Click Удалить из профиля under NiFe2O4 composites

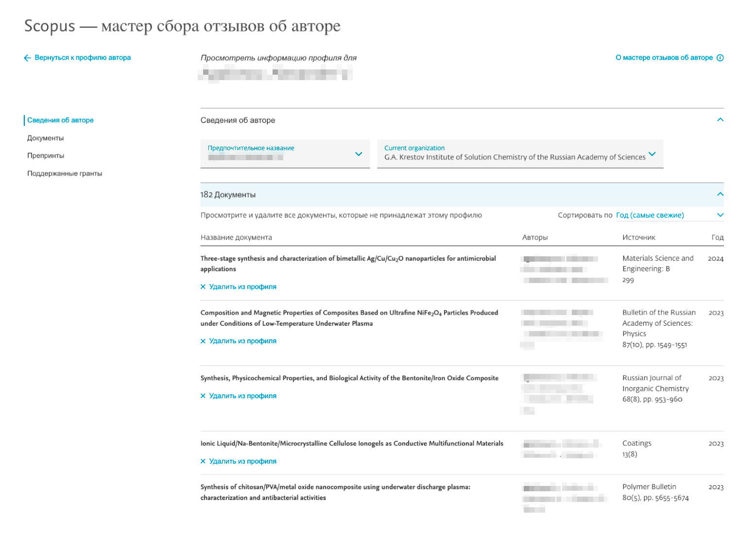(x=242, y=341)
